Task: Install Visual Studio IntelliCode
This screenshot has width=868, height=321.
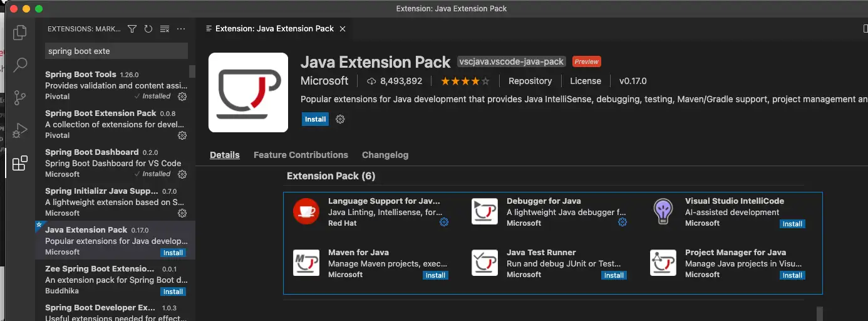Action: pos(793,224)
